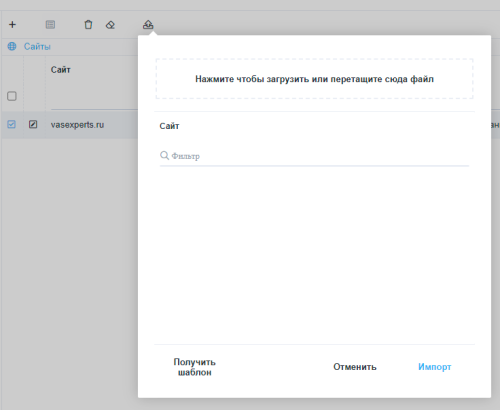500x410 pixels.
Task: Confirm with the Импорт button
Action: point(435,367)
